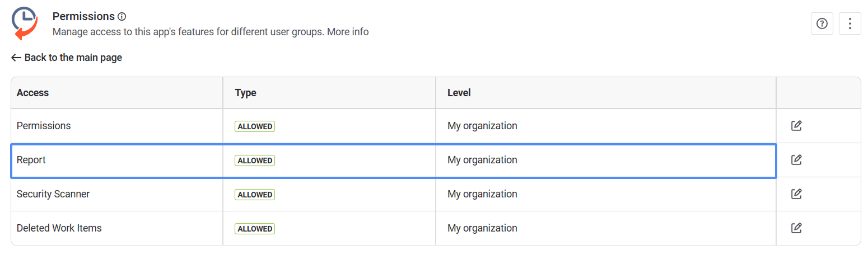Click the Deleted Work Items entry
The width and height of the screenshot is (868, 255).
(x=59, y=228)
